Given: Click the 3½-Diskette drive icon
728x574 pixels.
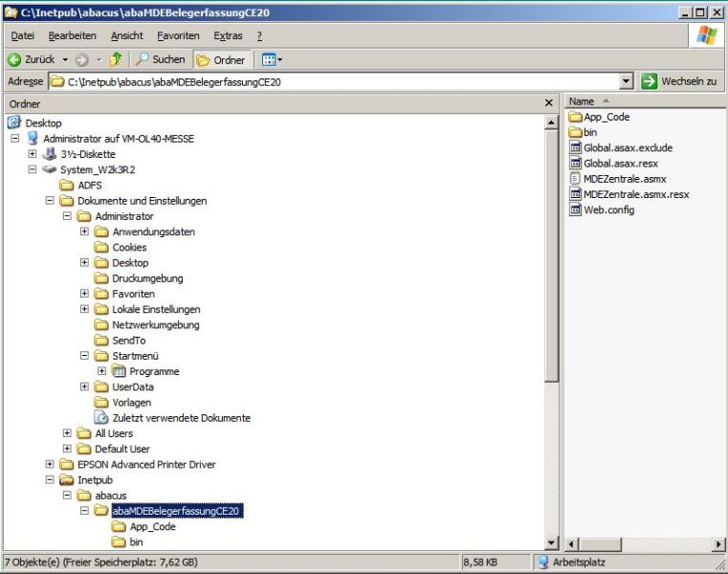Looking at the screenshot, I should [x=51, y=154].
